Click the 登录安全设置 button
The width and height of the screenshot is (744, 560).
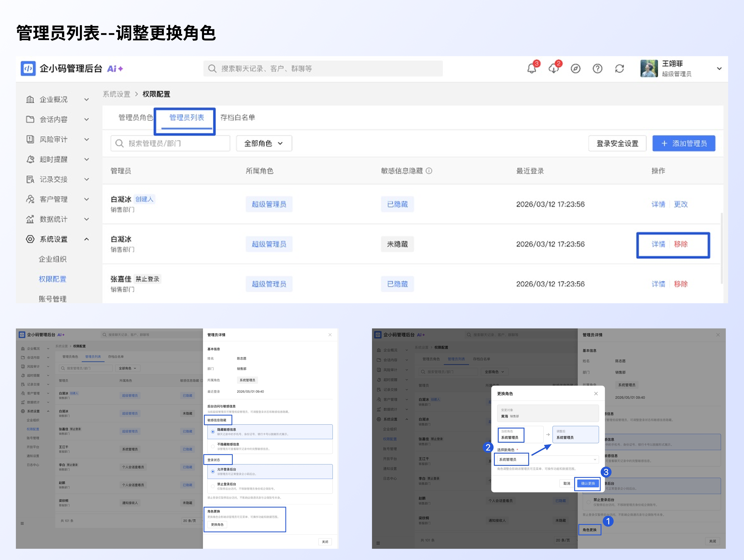coord(617,143)
